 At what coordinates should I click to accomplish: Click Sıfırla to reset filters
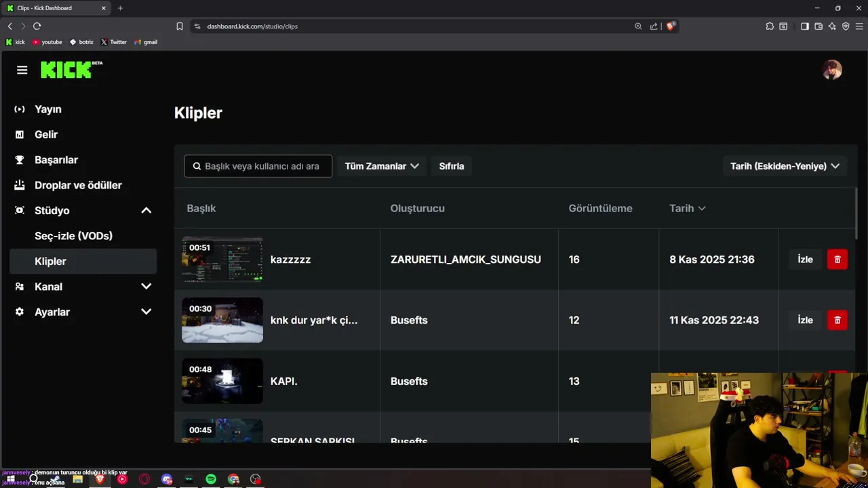click(452, 166)
